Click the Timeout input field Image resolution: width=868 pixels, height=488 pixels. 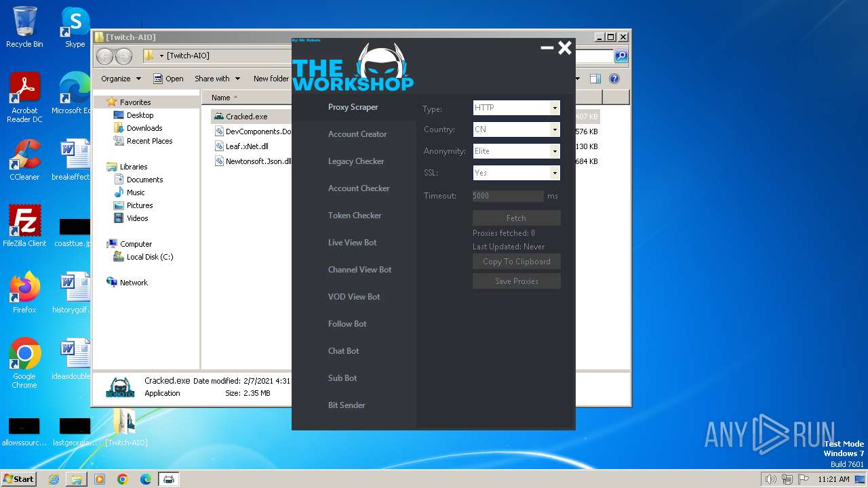[508, 196]
